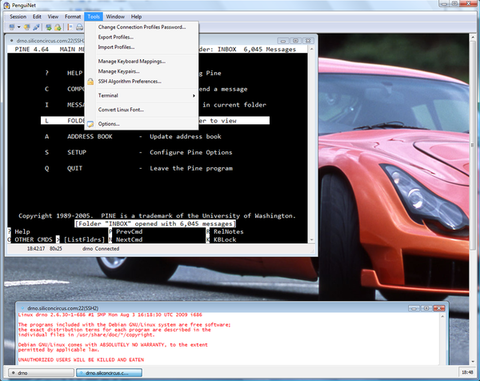Screen dimensions: 480x381
Task: Open the dropdown arrow beside the connection icon
Action: pyautogui.click(x=19, y=27)
